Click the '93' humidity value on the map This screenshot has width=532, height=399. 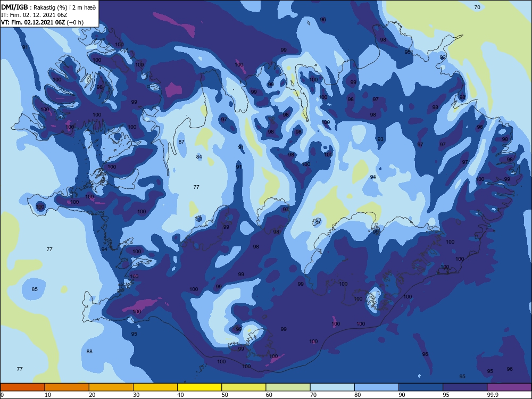point(380,139)
